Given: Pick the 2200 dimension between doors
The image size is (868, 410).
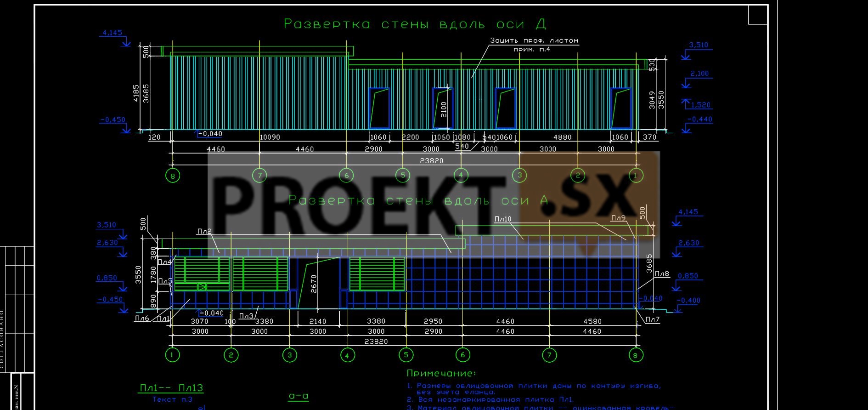Looking at the screenshot, I should coord(411,137).
